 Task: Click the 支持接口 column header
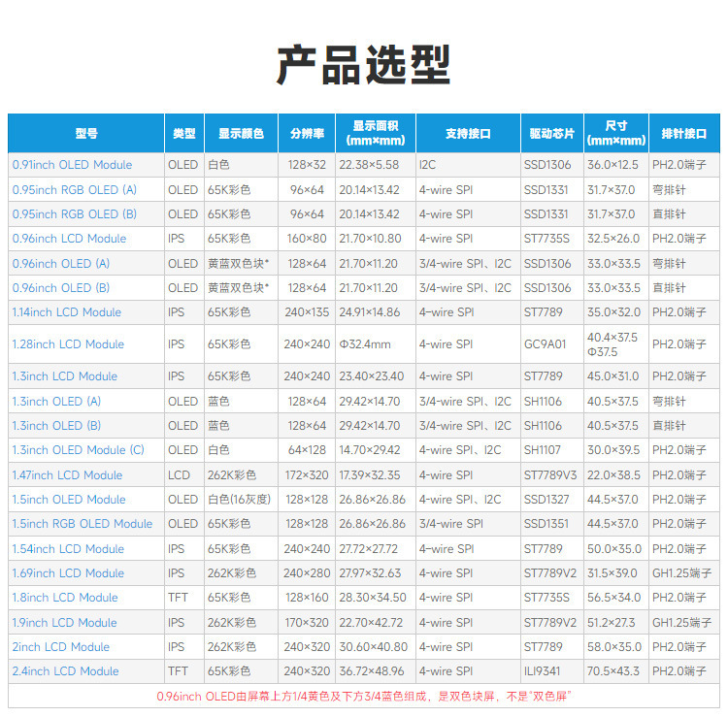coord(468,134)
